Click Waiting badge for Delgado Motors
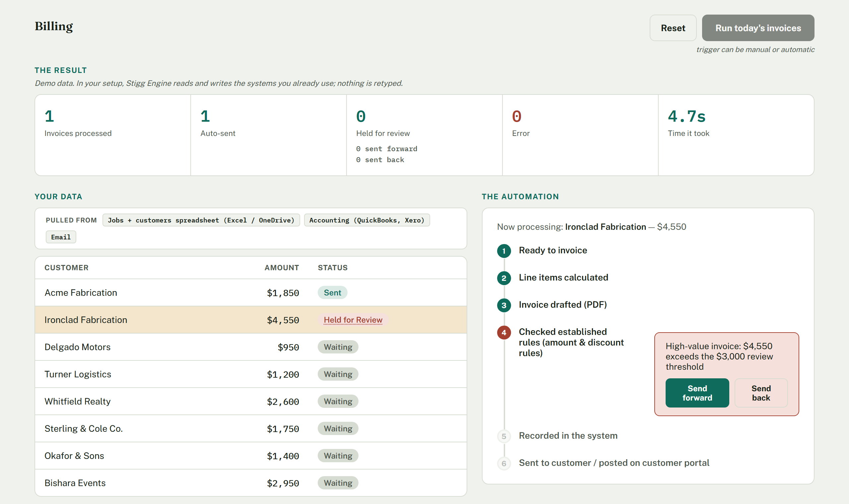 point(338,347)
